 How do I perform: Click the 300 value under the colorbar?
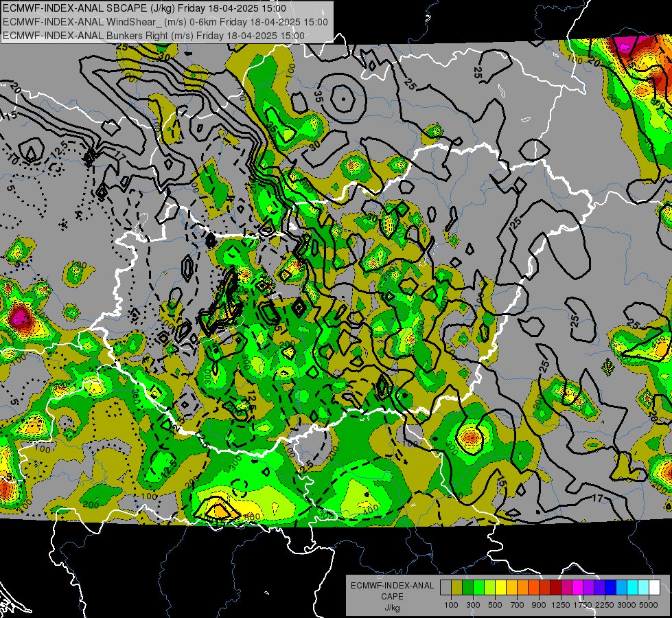click(x=473, y=605)
